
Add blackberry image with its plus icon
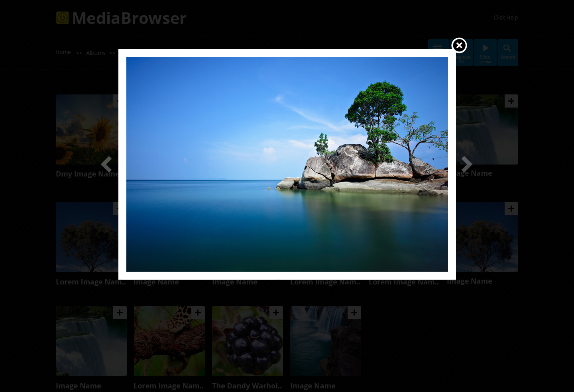pos(276,313)
